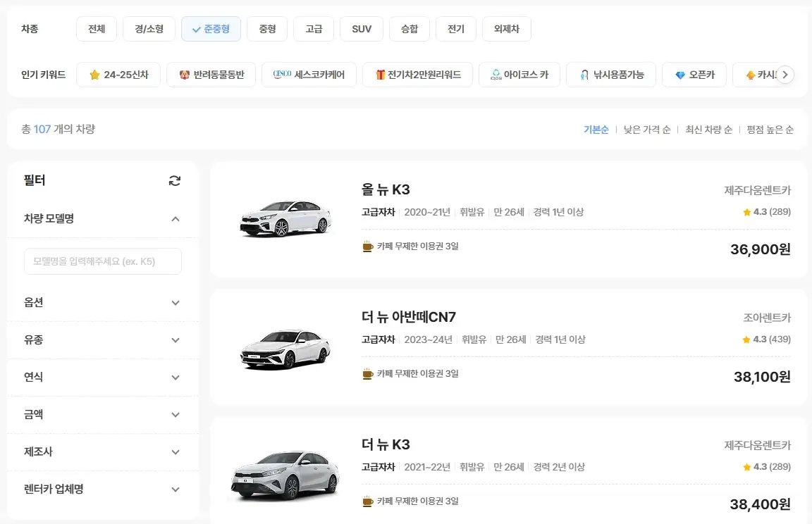Screen dimensions: 812x524
Task: Sort results by 낮은 가격 순
Action: pos(647,129)
